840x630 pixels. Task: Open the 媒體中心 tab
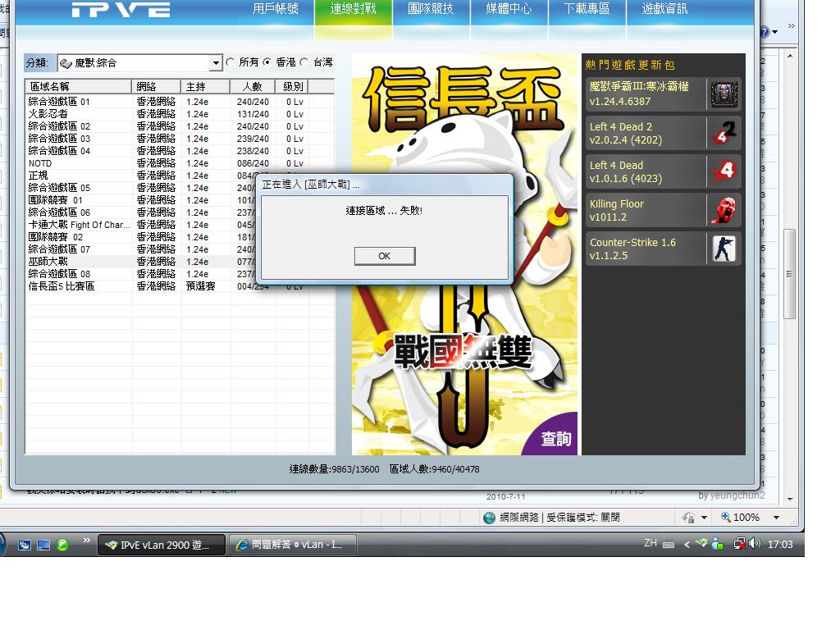coord(509,9)
